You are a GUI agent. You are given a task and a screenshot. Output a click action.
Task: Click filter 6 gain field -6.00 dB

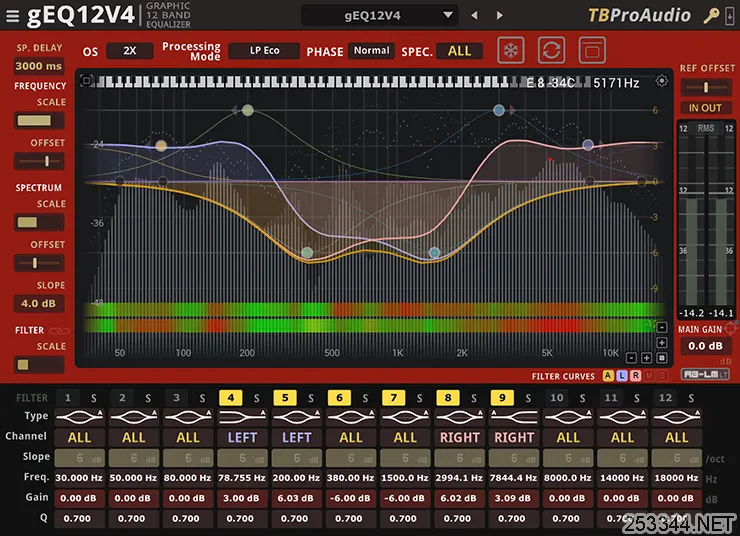[351, 498]
